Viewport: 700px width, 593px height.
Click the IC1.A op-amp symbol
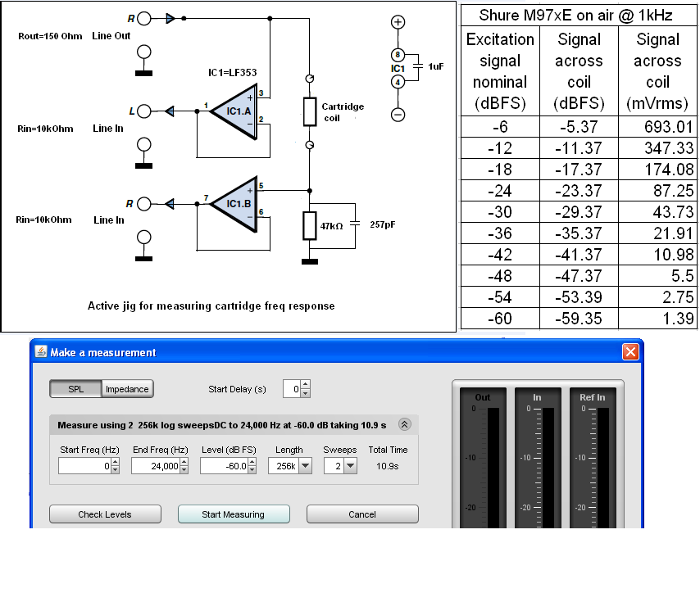pos(234,111)
